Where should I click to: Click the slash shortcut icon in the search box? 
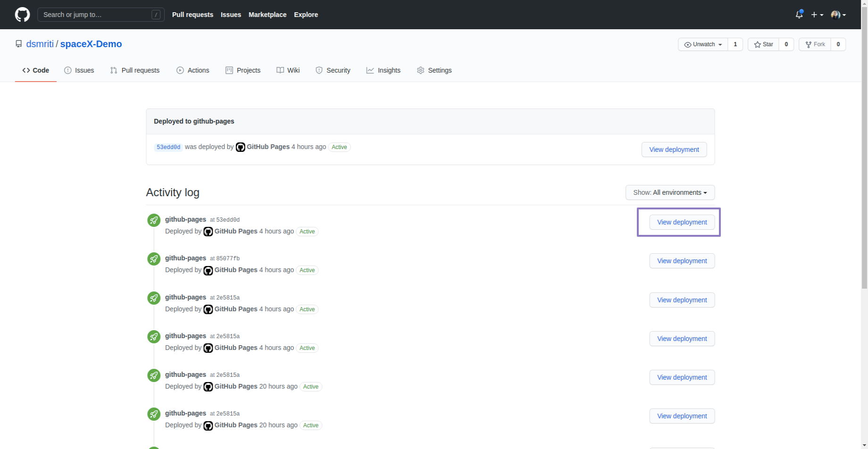click(156, 15)
